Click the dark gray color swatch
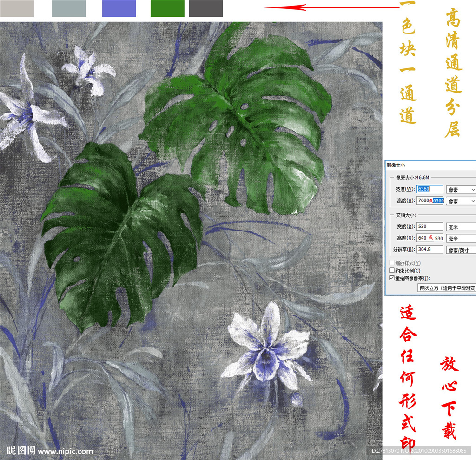 [x=206, y=8]
